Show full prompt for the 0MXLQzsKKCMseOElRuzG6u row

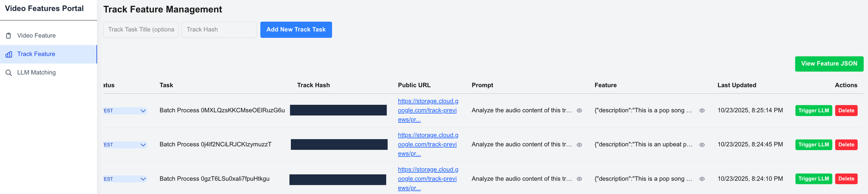coord(579,110)
